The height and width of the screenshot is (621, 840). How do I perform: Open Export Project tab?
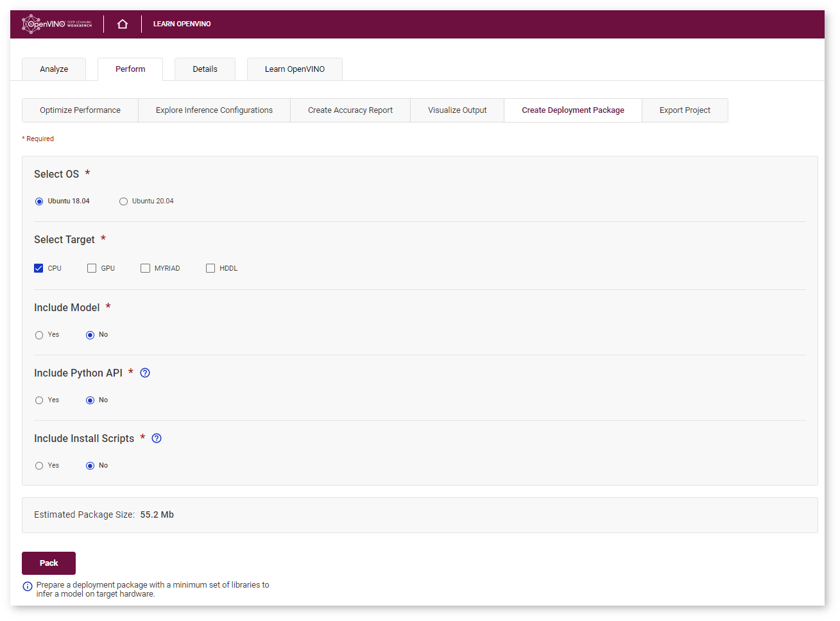pyautogui.click(x=685, y=110)
